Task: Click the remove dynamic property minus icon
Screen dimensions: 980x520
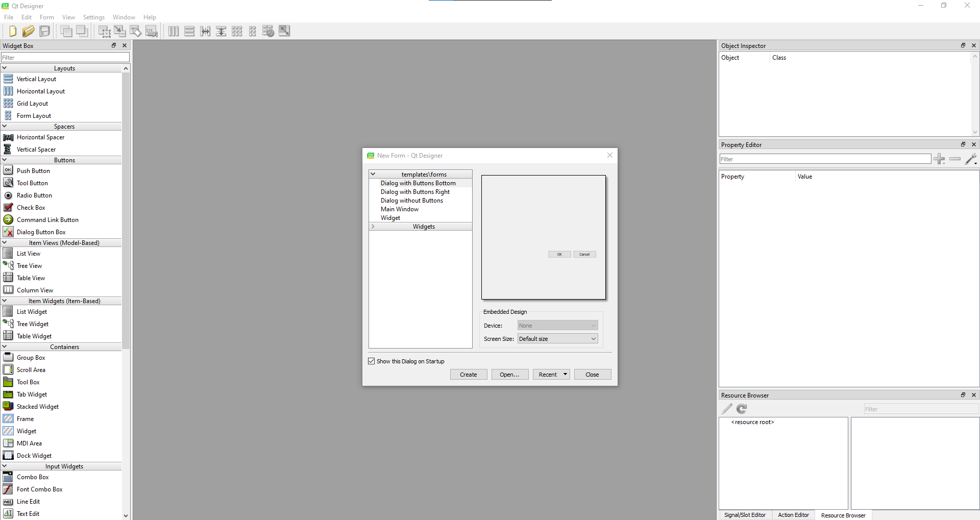Action: (x=955, y=159)
